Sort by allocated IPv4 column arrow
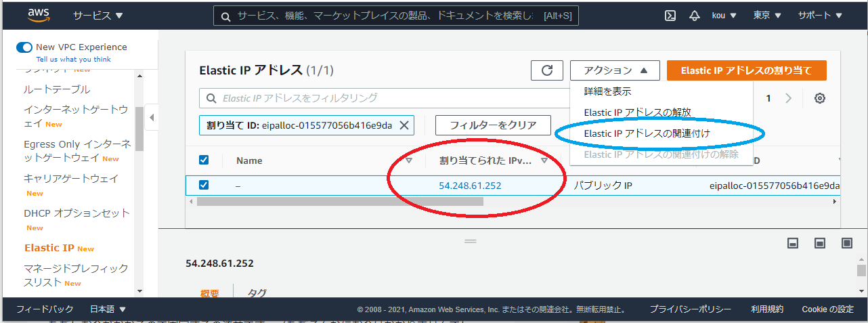Viewport: 868px width, 323px height. [544, 160]
